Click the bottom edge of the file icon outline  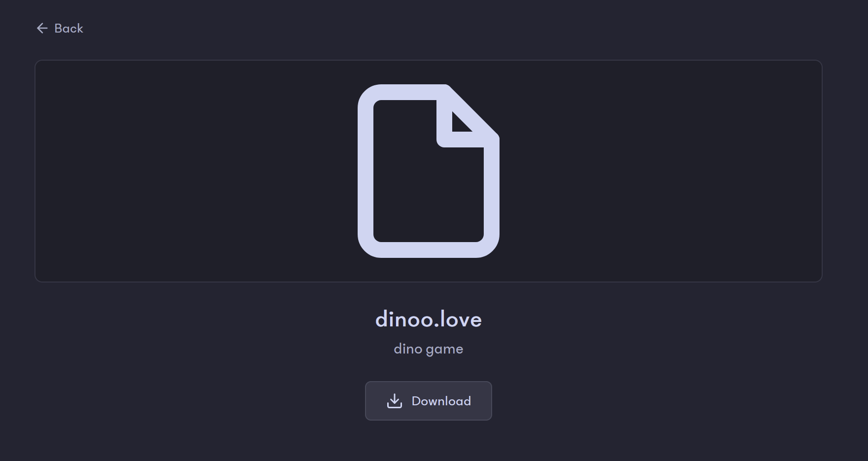pyautogui.click(x=429, y=250)
